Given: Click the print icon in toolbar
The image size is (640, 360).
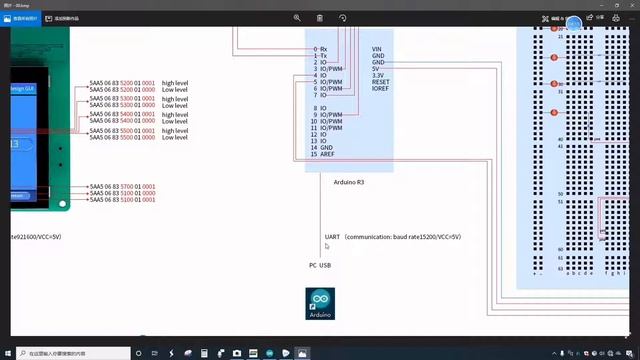Looking at the screenshot, I should (x=616, y=18).
